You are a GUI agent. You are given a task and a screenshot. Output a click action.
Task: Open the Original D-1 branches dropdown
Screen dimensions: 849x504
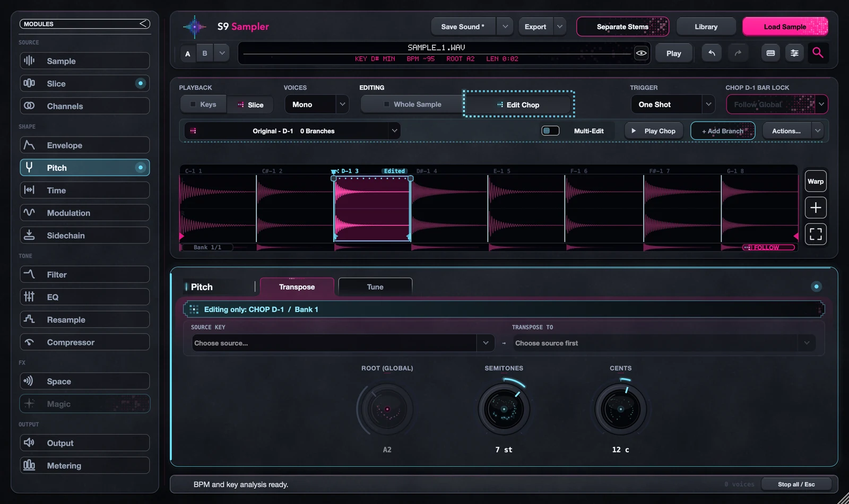point(292,131)
